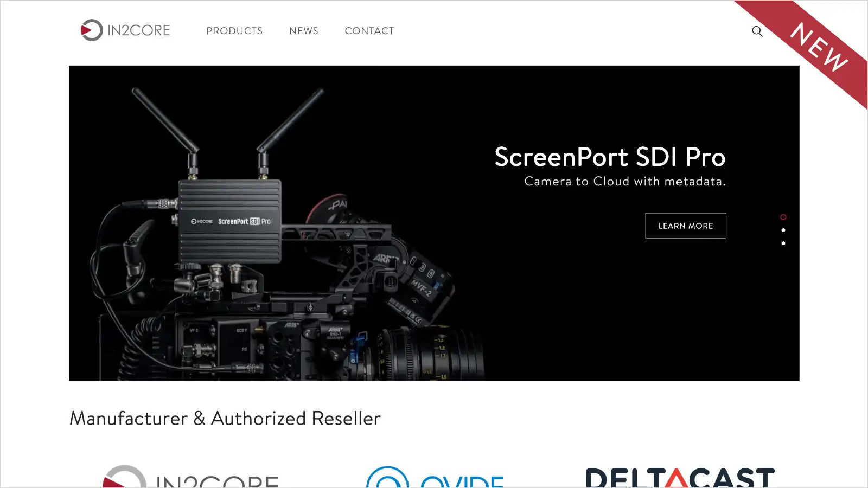
Task: Open the search magnifier icon
Action: click(x=757, y=31)
